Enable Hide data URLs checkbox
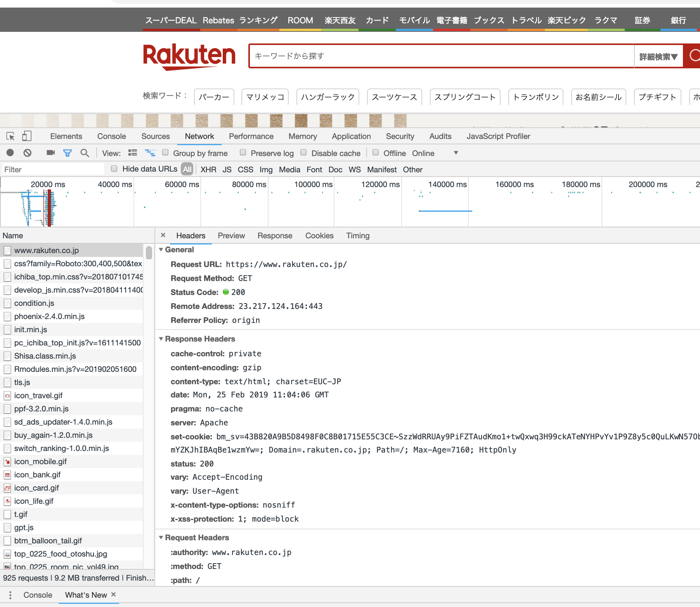The height and width of the screenshot is (607, 700). [x=114, y=169]
